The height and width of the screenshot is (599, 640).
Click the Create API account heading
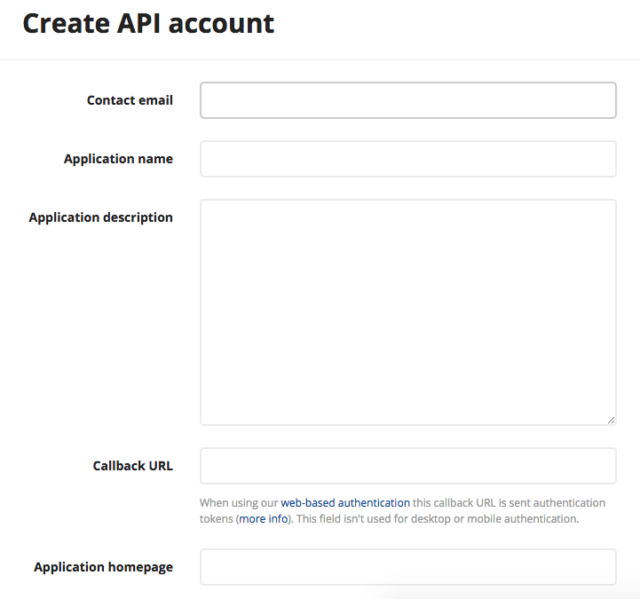(x=149, y=23)
